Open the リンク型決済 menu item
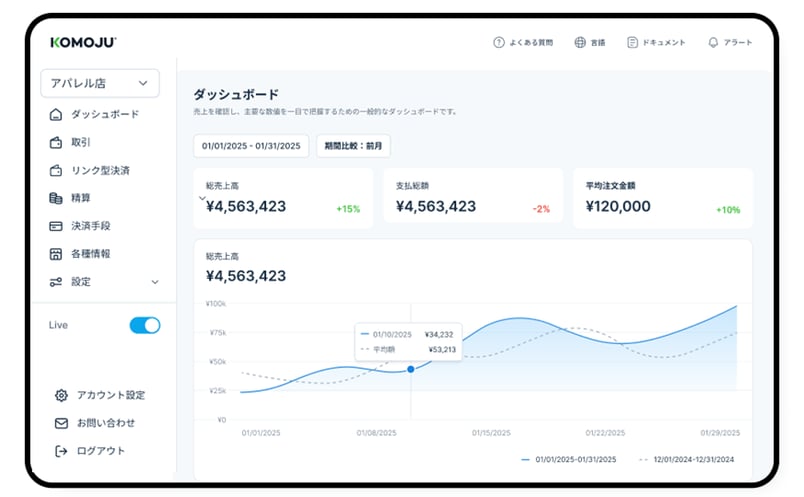Viewport: 804px width, 497px height. coord(100,170)
